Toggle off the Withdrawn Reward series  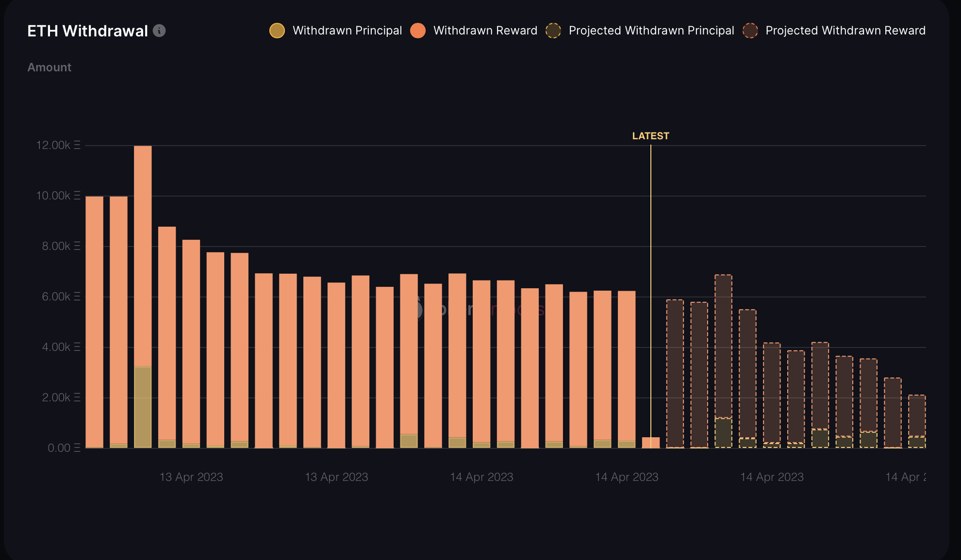tap(485, 30)
